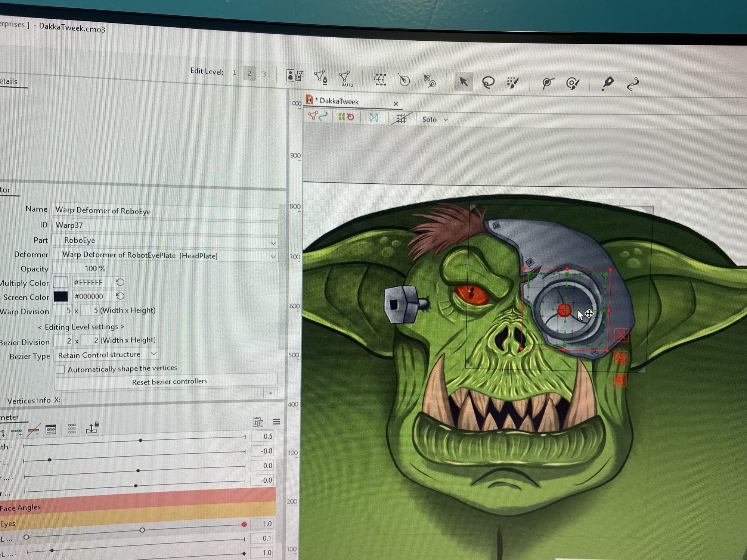Click the Multiply Color white swatch
Screen dimensions: 747x560
tap(61, 282)
